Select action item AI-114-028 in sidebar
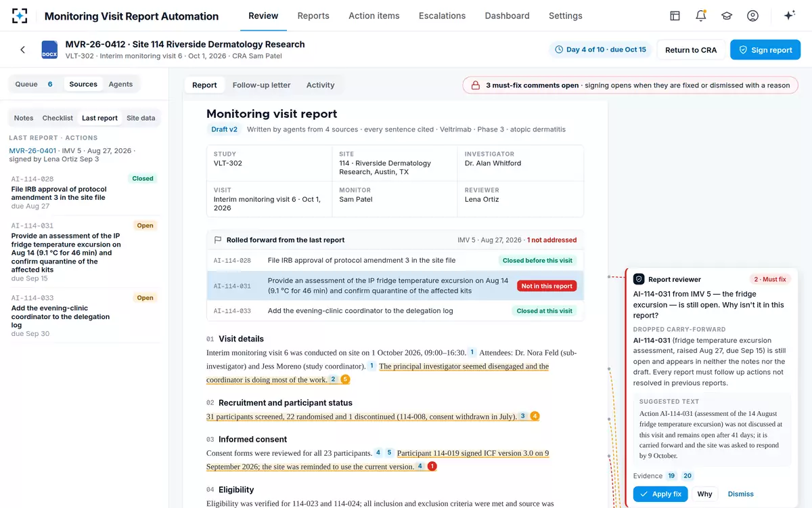Viewport: 812px width, 508px height. click(83, 192)
